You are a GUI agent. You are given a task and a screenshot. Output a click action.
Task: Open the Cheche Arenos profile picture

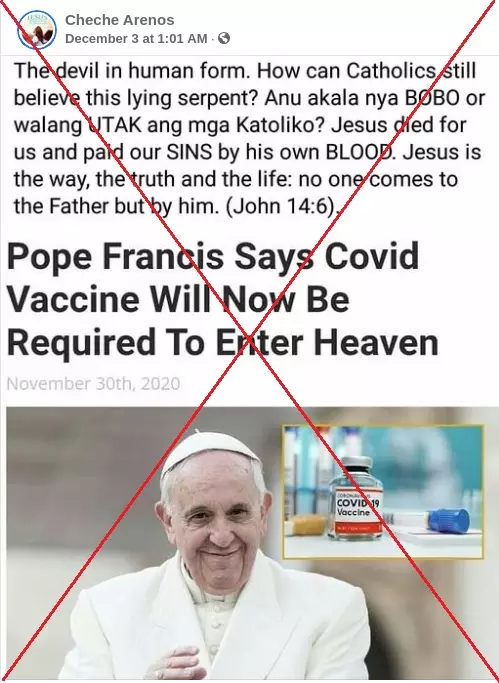[x=37, y=30]
